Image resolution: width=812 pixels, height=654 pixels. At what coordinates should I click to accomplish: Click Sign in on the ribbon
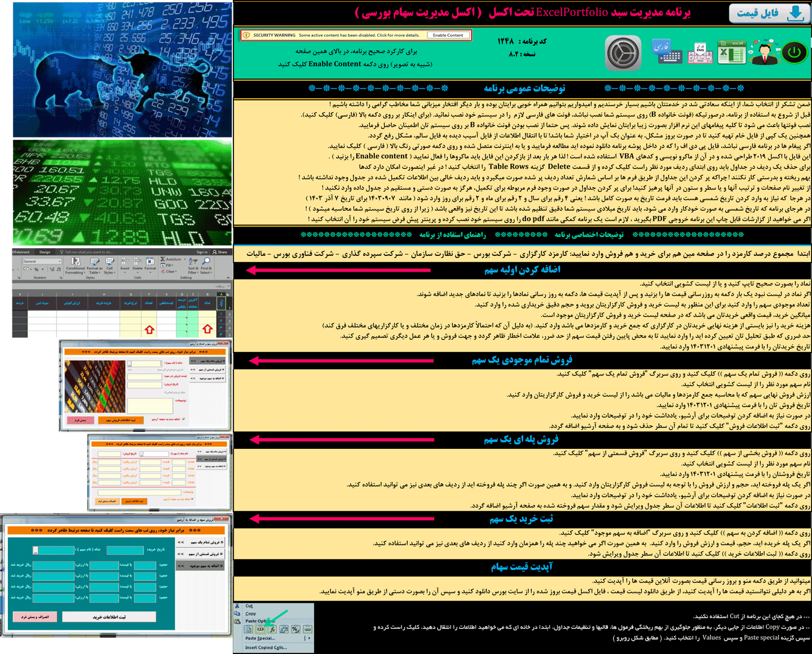pos(202,252)
